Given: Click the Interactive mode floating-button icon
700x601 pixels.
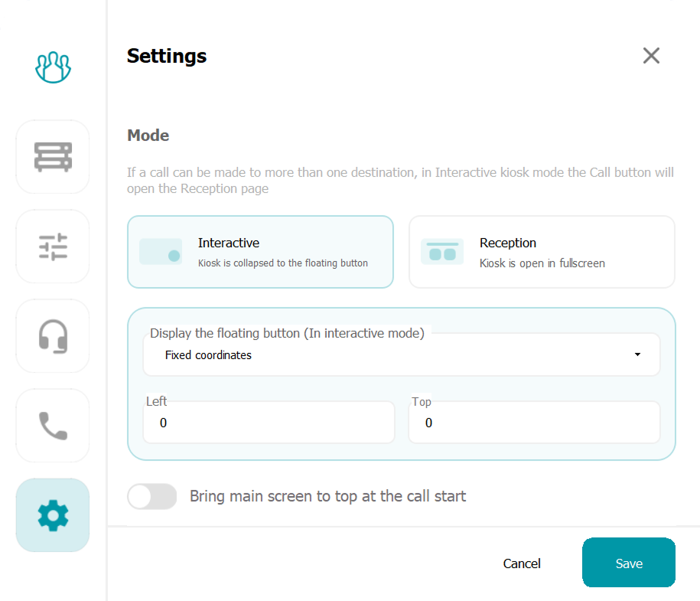Looking at the screenshot, I should click(x=161, y=252).
